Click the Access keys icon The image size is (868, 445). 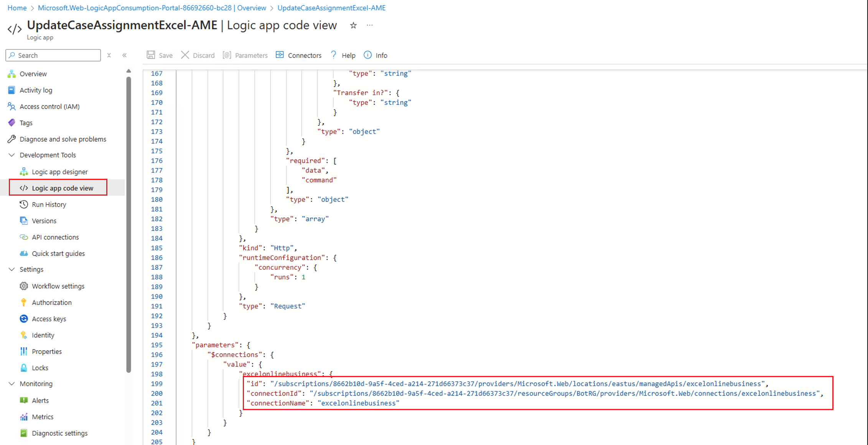[x=24, y=319]
